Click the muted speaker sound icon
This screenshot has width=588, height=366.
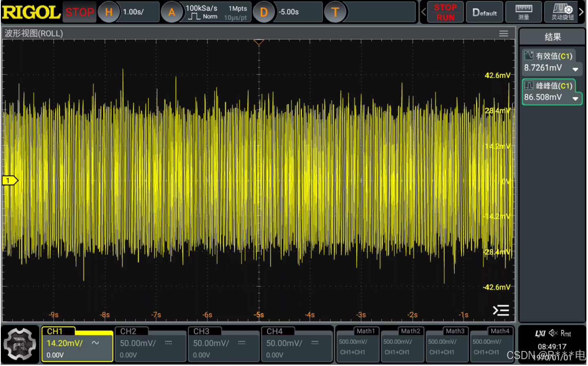pos(553,333)
